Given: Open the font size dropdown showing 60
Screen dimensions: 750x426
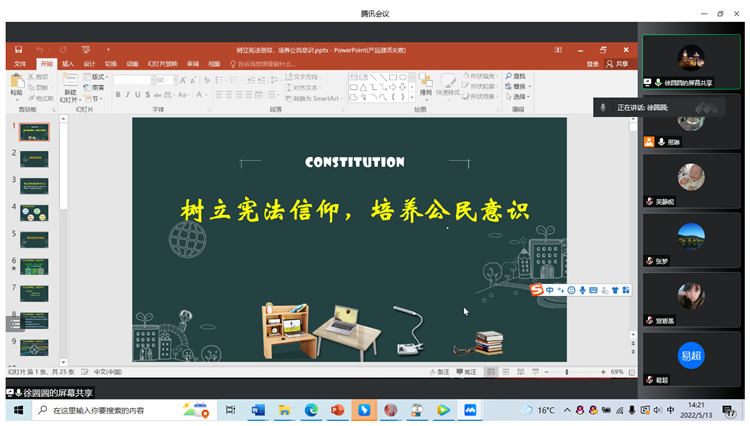Looking at the screenshot, I should (176, 80).
